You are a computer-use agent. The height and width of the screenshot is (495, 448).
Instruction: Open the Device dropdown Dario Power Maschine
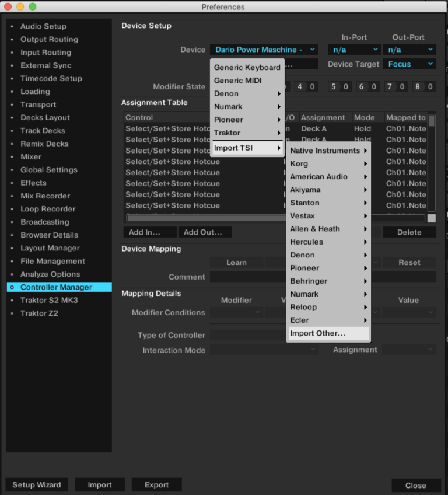264,50
